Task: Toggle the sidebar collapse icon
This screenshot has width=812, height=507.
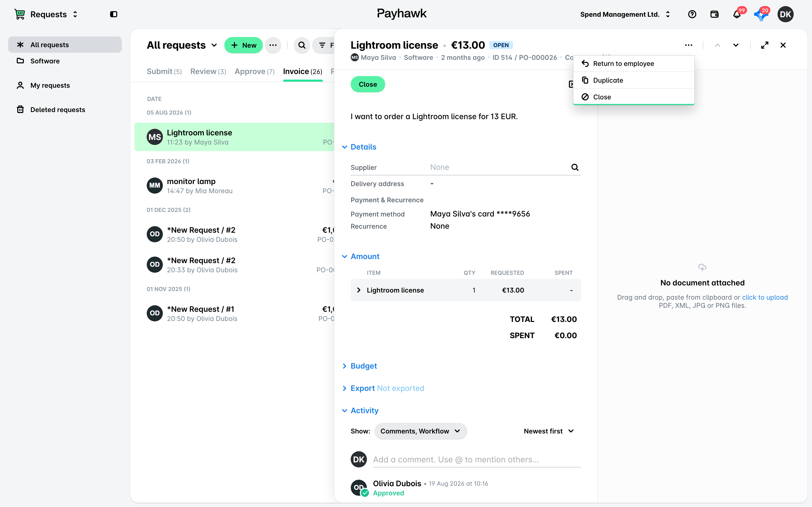Action: [x=113, y=14]
